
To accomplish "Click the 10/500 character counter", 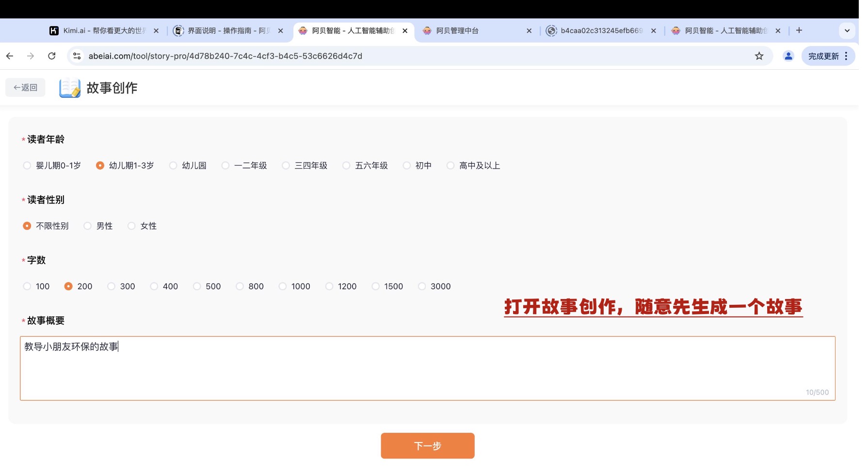I will 817,393.
